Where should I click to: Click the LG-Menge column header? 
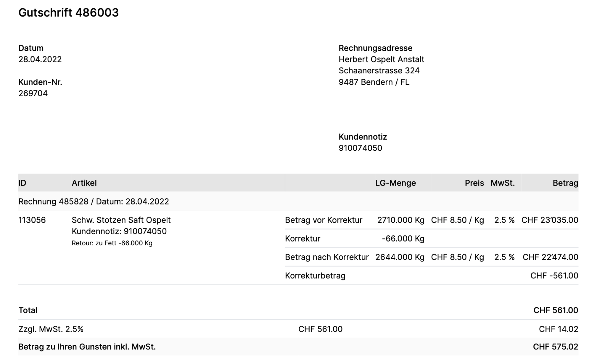(x=395, y=183)
